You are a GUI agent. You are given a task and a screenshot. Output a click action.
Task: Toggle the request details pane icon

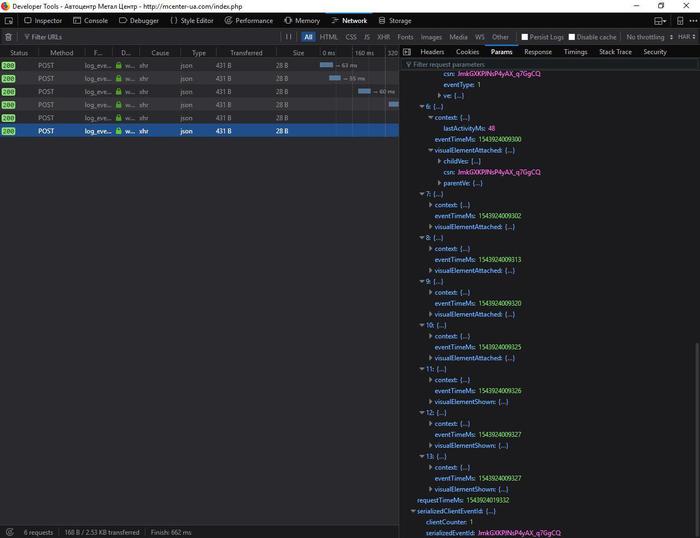point(406,52)
